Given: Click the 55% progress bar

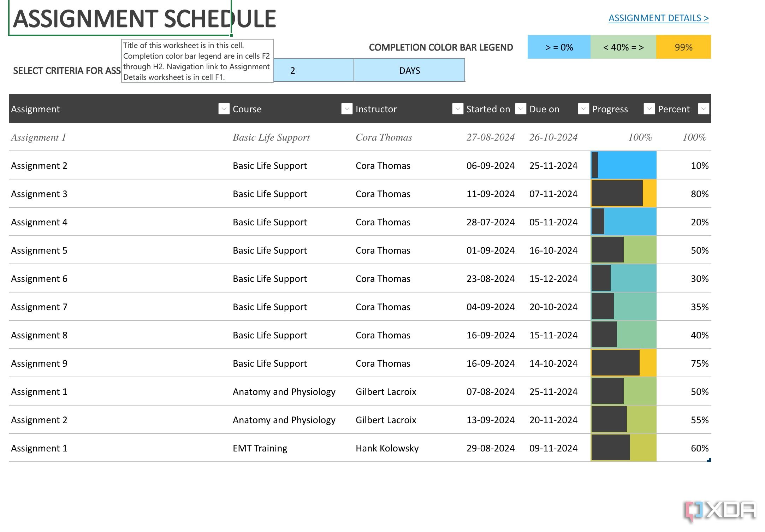Looking at the screenshot, I should [623, 419].
